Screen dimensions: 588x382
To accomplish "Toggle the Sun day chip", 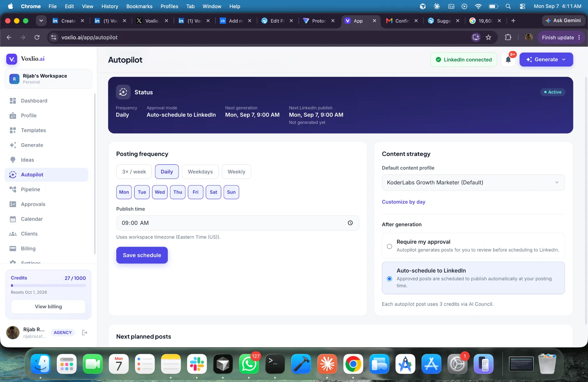I will click(231, 192).
